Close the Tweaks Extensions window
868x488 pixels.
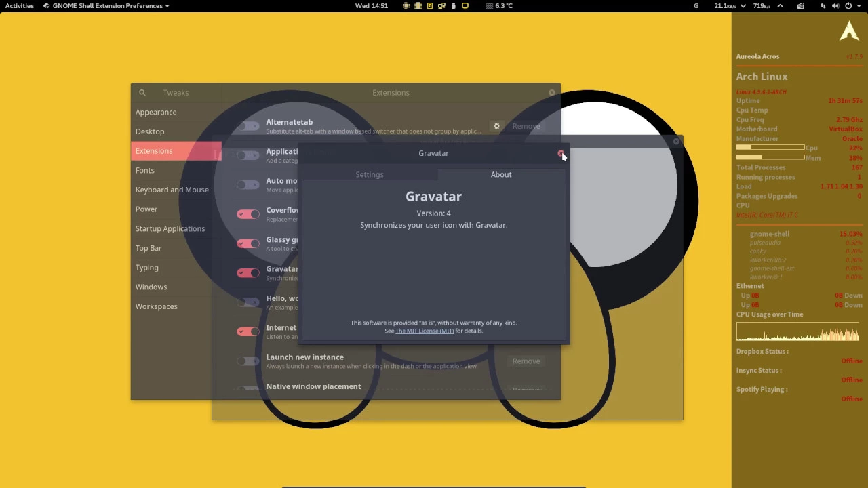tap(552, 93)
